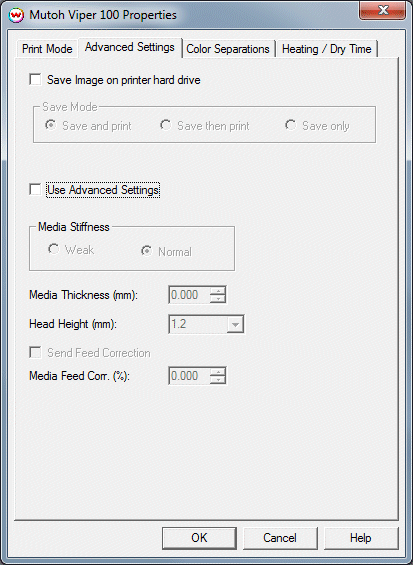Viewport: 413px width, 565px height.
Task: Confirm the settings with OK
Action: pyautogui.click(x=199, y=538)
